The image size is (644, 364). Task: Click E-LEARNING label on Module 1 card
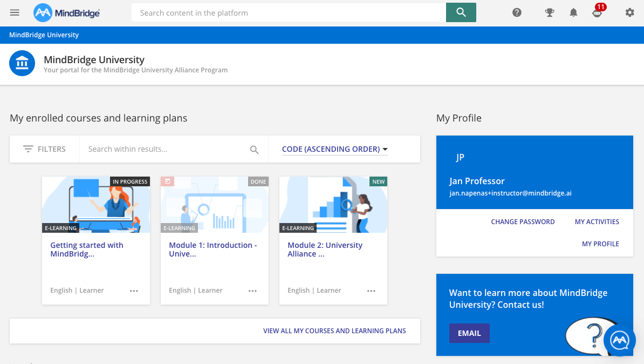(179, 228)
